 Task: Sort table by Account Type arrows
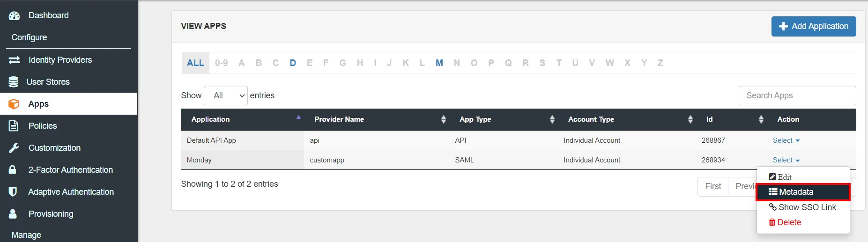click(x=690, y=119)
